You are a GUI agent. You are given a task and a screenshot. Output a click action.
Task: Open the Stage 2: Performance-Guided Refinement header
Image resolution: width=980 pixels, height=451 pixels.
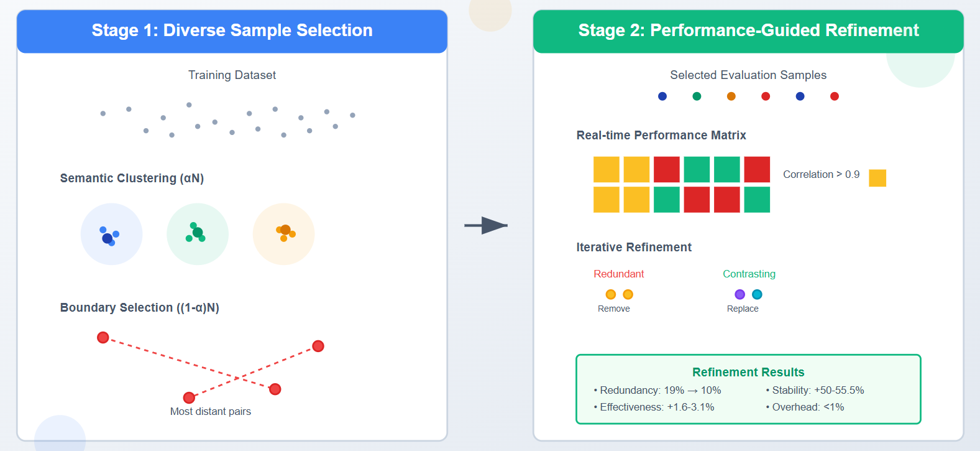click(x=748, y=30)
